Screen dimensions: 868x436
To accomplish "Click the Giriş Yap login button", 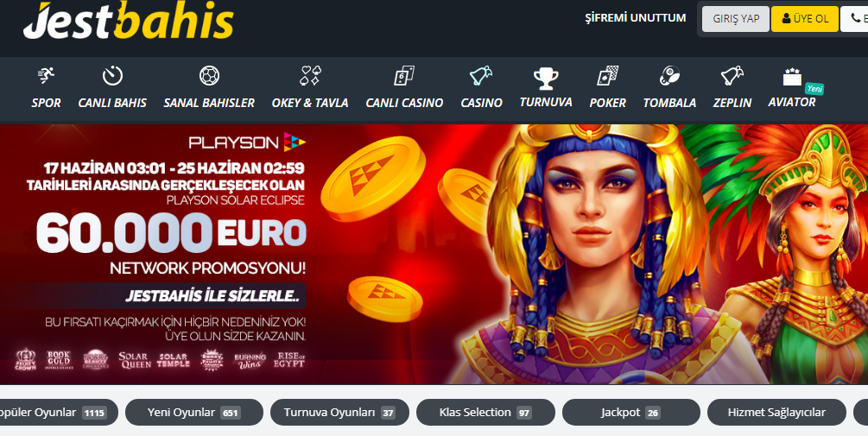I will coord(736,19).
